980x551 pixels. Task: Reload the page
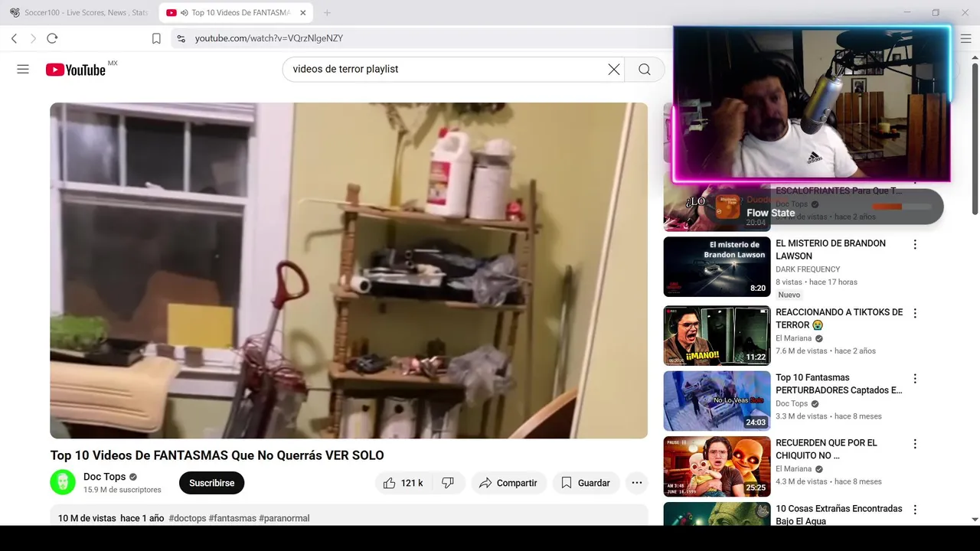coord(52,38)
